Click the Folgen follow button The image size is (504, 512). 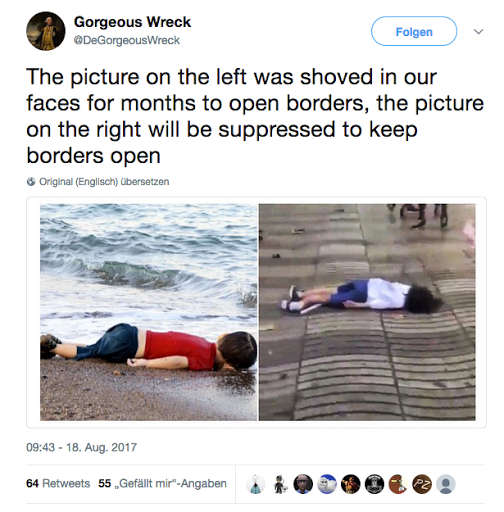pyautogui.click(x=414, y=31)
